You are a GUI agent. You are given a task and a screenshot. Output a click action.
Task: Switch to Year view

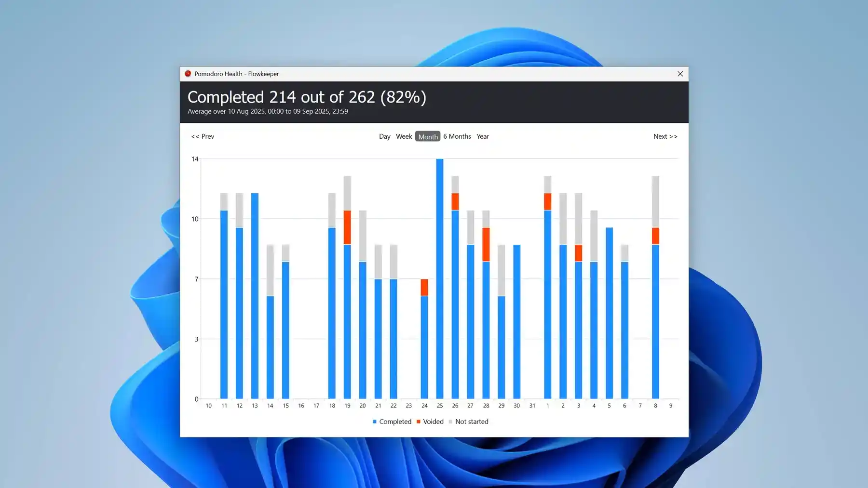483,136
